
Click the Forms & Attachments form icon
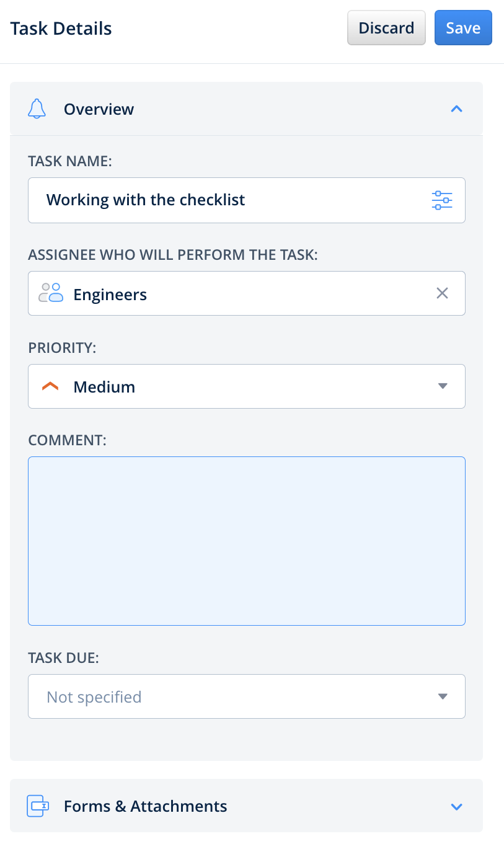(x=38, y=806)
